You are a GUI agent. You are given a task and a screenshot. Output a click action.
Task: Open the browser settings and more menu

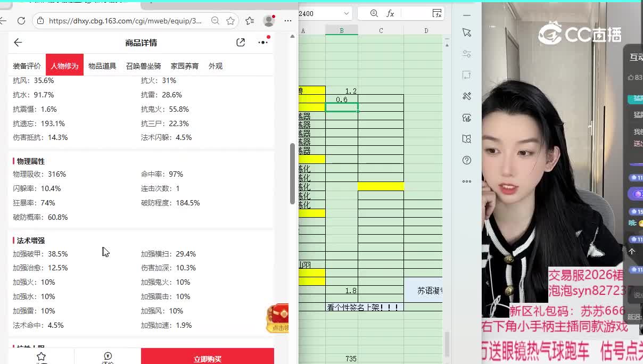tap(288, 21)
